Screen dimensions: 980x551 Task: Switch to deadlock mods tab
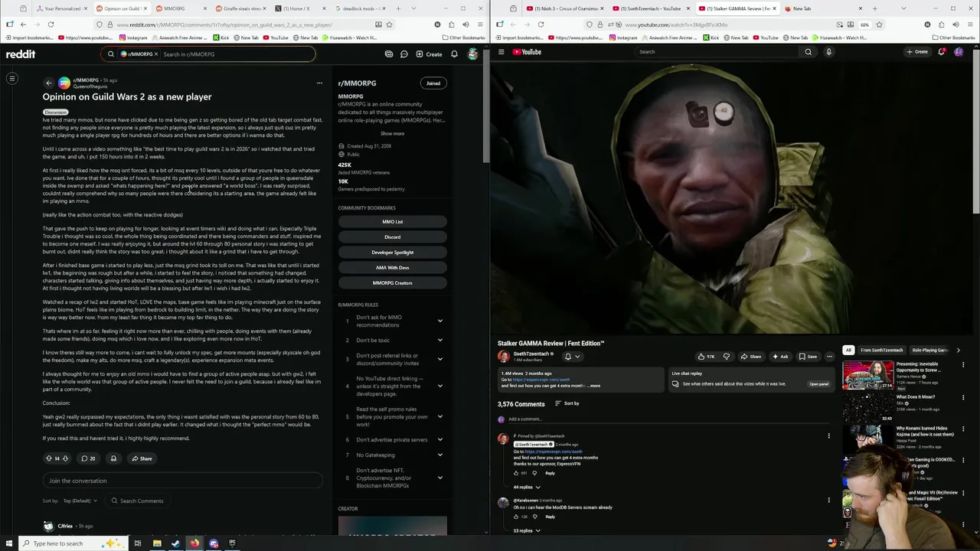tap(360, 8)
